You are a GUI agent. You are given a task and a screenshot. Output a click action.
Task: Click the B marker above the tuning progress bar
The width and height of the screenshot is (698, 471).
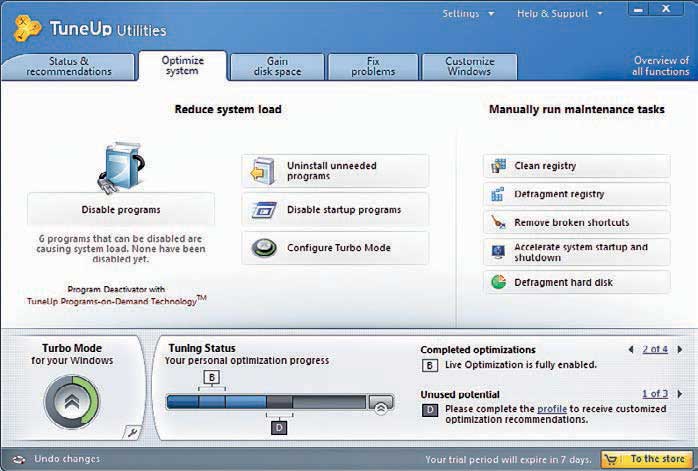coord(212,378)
